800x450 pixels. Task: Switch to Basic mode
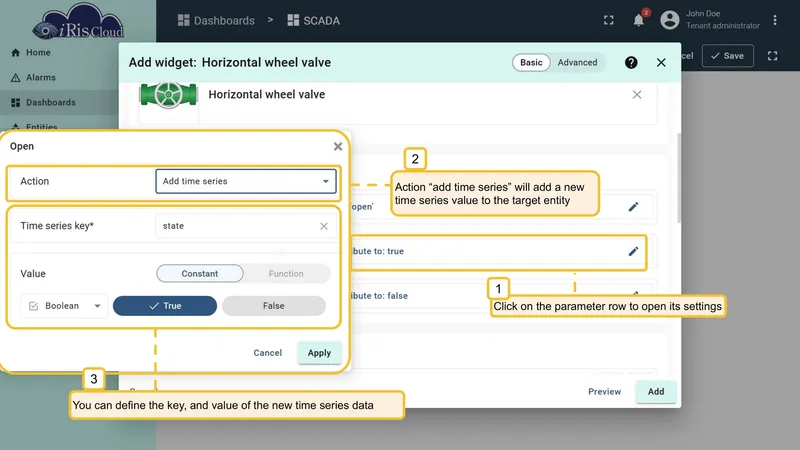click(x=531, y=62)
